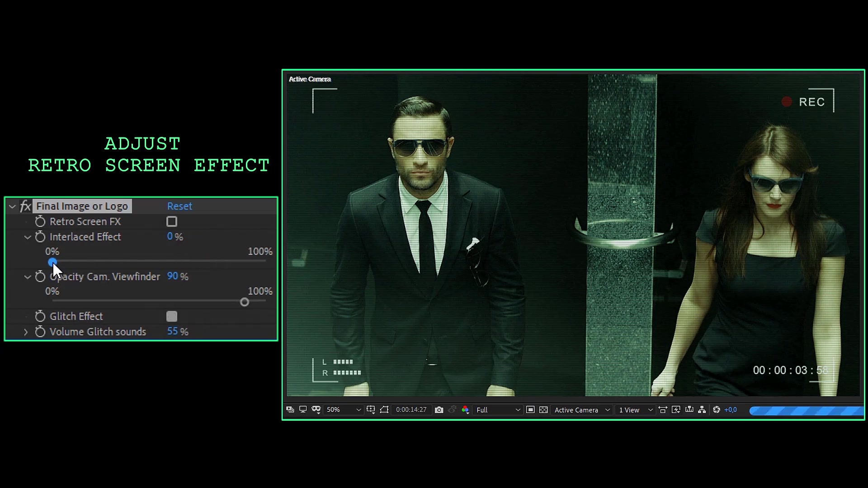Open the 50% magnification dropdown

(x=344, y=410)
